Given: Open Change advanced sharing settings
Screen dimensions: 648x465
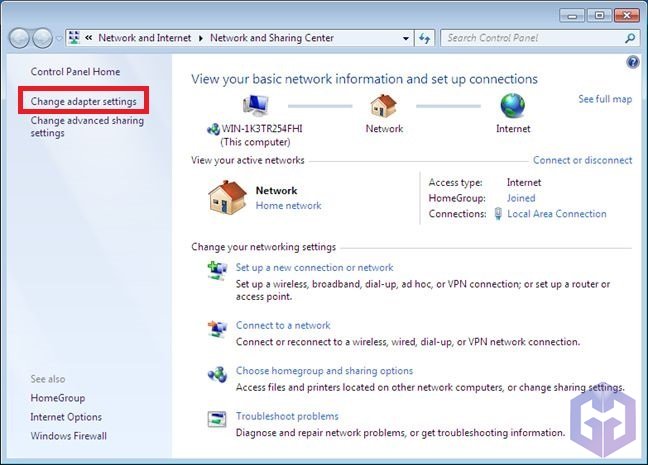Looking at the screenshot, I should click(x=87, y=126).
